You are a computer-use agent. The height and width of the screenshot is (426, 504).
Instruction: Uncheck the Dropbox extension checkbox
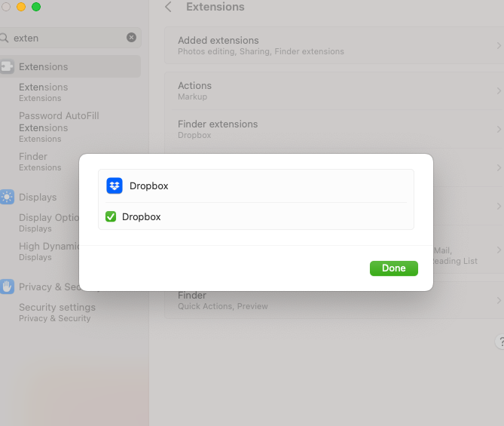click(111, 216)
